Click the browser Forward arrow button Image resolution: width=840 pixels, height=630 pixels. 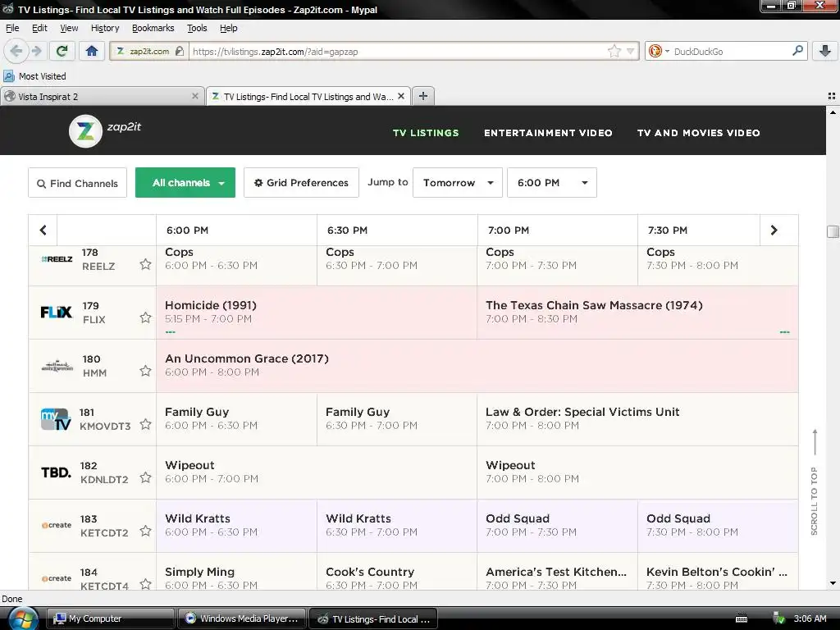pyautogui.click(x=36, y=51)
